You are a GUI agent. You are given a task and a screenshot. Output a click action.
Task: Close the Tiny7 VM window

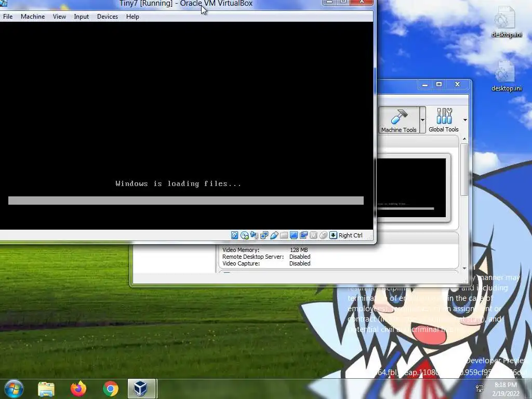tap(362, 2)
